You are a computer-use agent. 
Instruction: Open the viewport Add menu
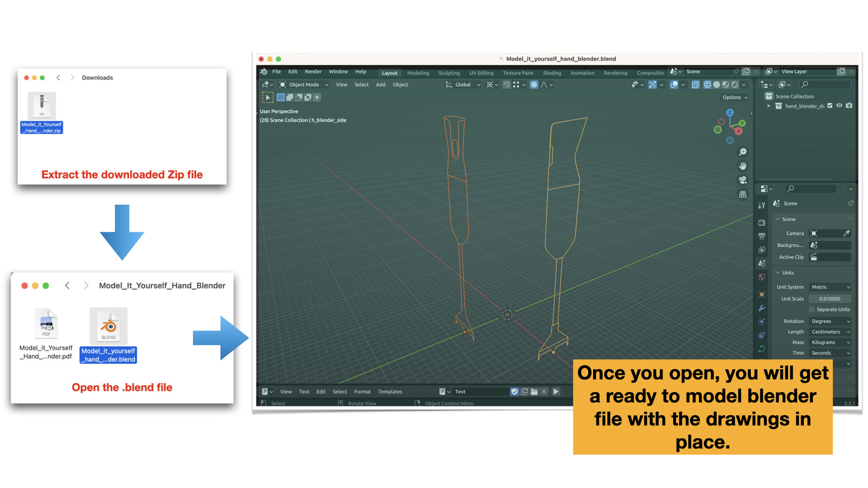[380, 85]
